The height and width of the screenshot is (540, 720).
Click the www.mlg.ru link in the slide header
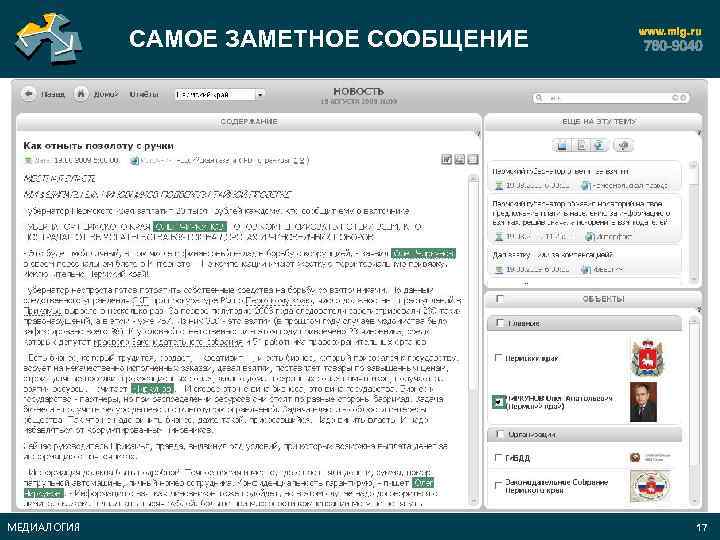(670, 31)
